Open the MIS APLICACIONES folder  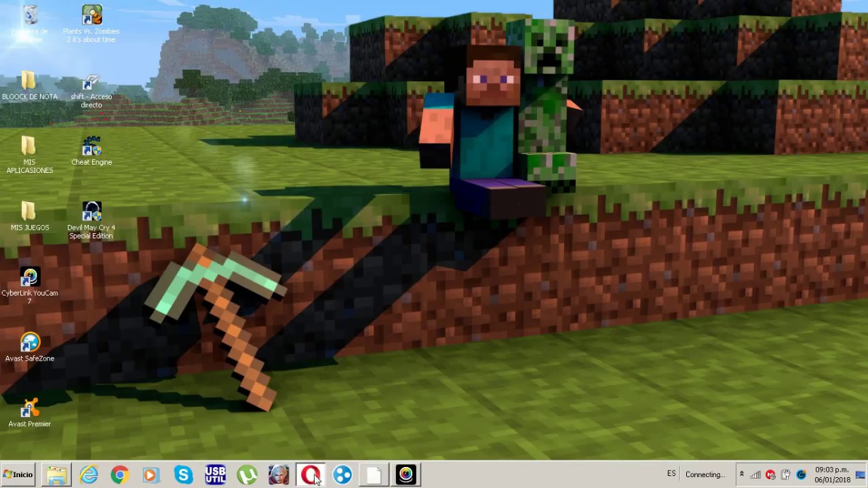point(29,155)
